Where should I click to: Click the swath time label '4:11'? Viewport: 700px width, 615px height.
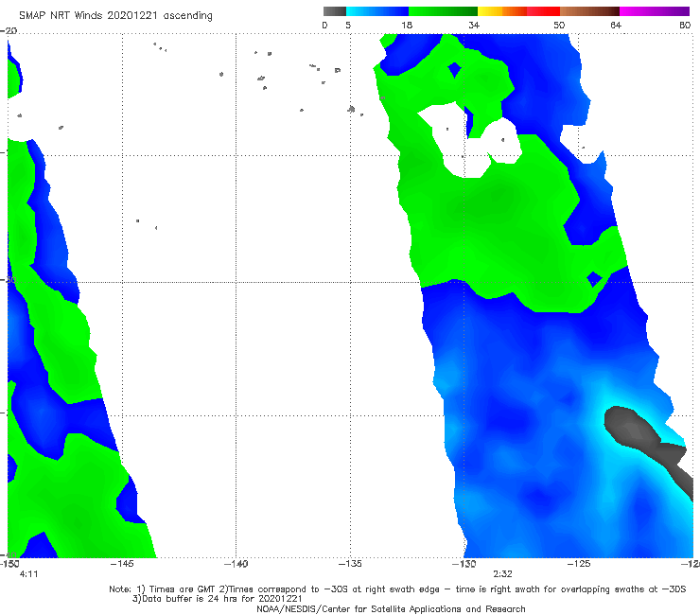coord(29,574)
